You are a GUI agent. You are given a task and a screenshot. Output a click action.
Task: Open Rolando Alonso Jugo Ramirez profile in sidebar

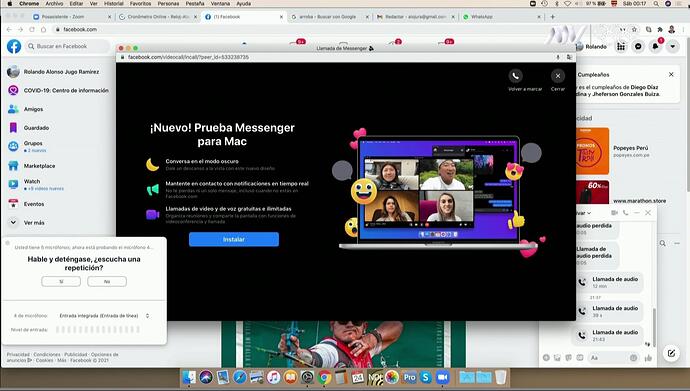point(55,72)
